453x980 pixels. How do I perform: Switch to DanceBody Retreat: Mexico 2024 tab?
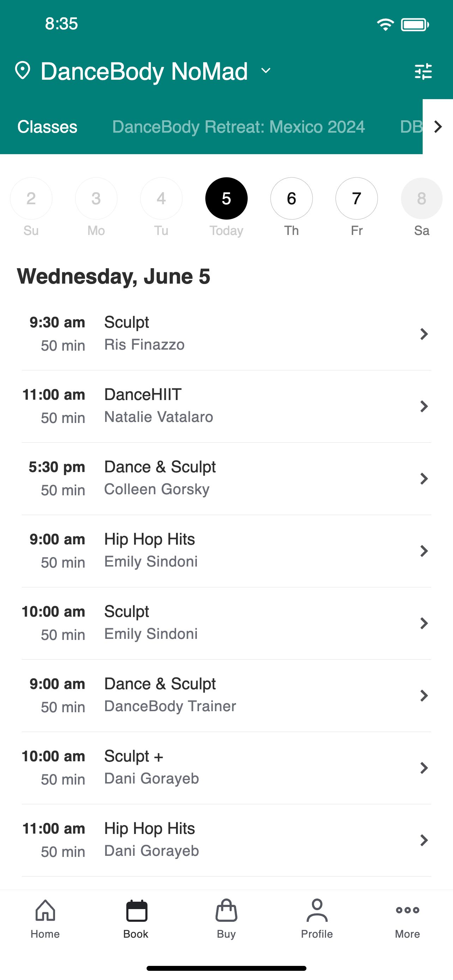coord(238,127)
